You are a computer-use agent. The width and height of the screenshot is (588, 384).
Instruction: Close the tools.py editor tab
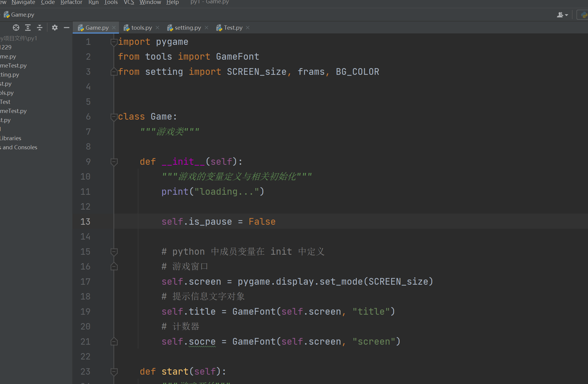pos(157,28)
